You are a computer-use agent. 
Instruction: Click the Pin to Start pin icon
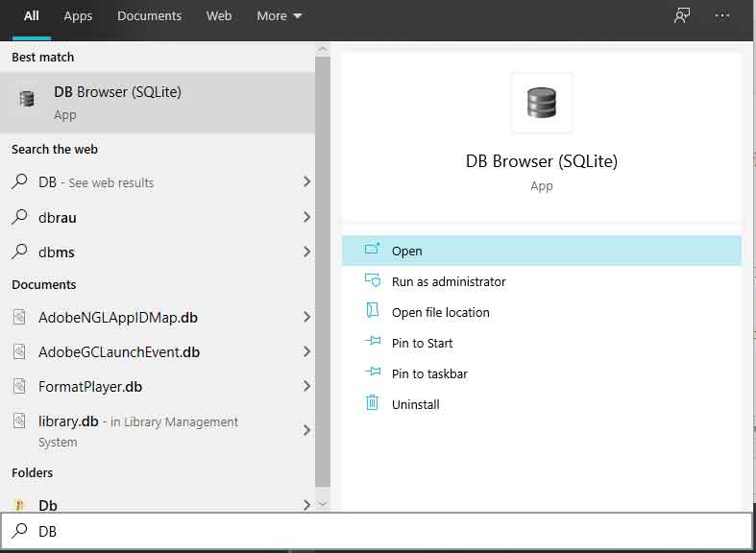tap(373, 341)
